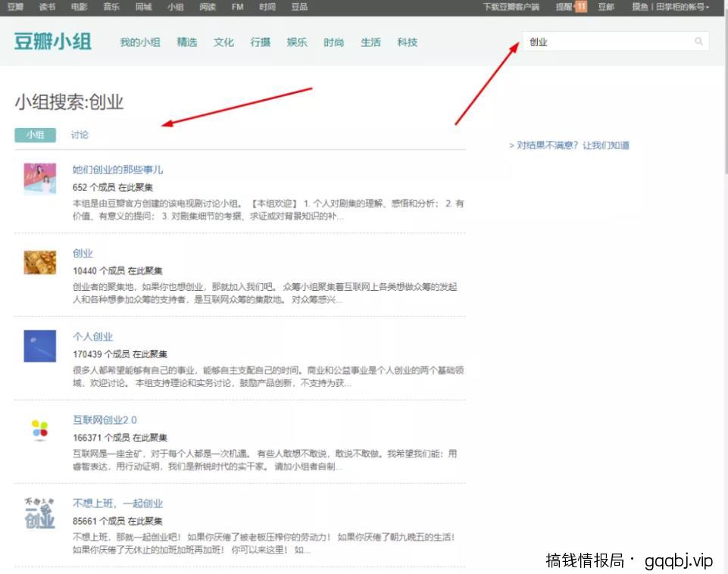This screenshot has width=728, height=574.
Task: Open the 精选 section link
Action: 187,43
